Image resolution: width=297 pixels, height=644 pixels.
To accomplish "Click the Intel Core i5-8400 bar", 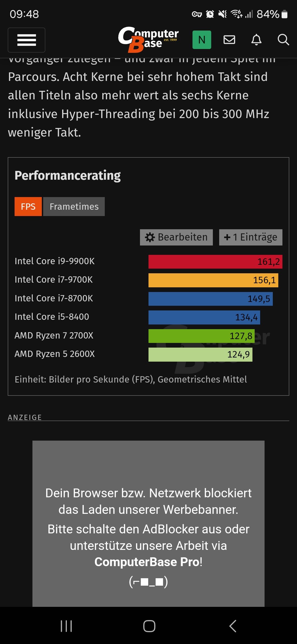I will click(x=204, y=317).
